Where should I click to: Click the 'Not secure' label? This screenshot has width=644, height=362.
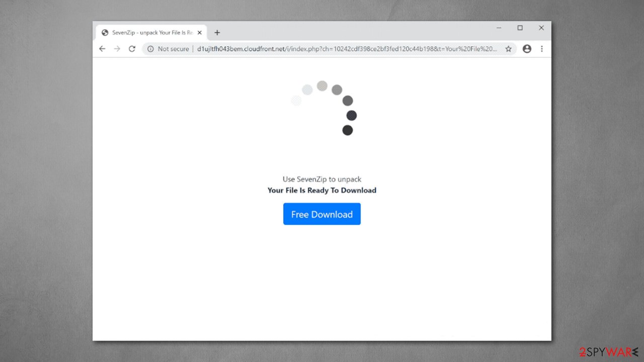coord(173,49)
